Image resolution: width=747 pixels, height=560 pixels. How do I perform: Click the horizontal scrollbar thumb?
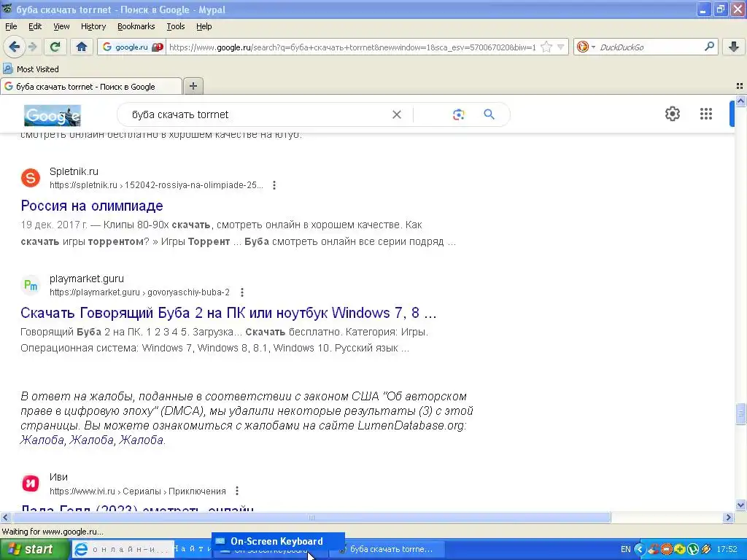(311, 517)
